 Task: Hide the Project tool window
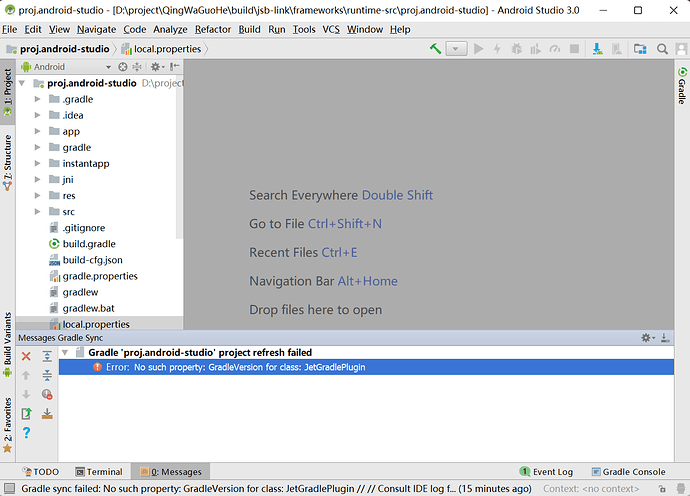[175, 66]
